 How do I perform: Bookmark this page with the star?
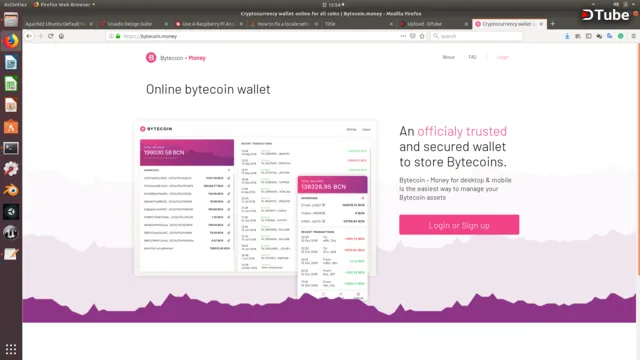[x=422, y=36]
